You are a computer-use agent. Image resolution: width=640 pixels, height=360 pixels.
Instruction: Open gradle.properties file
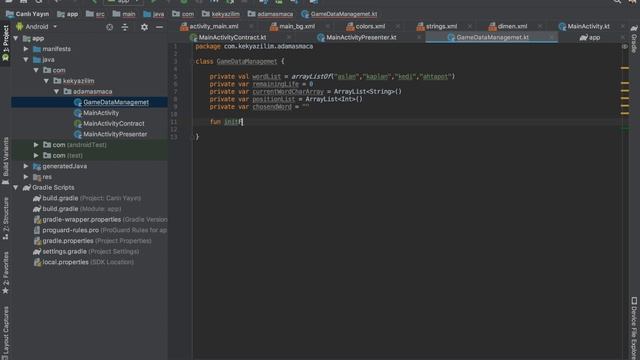[93, 241]
